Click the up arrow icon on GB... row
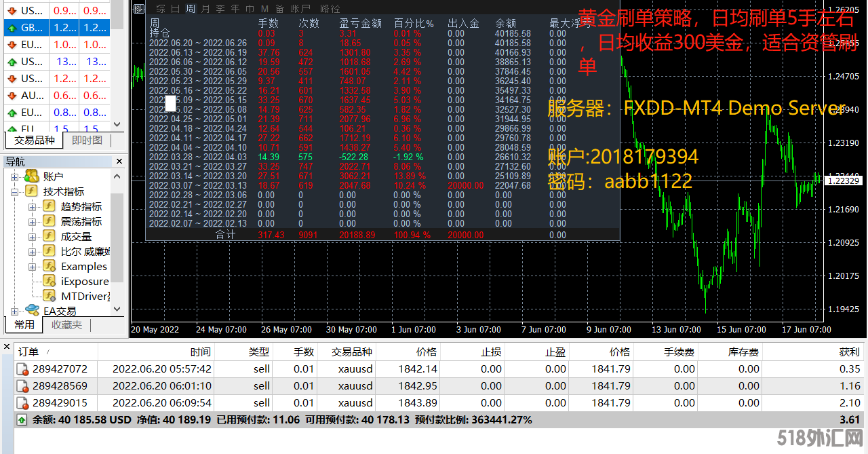Image resolution: width=868 pixels, height=454 pixels. [12, 28]
